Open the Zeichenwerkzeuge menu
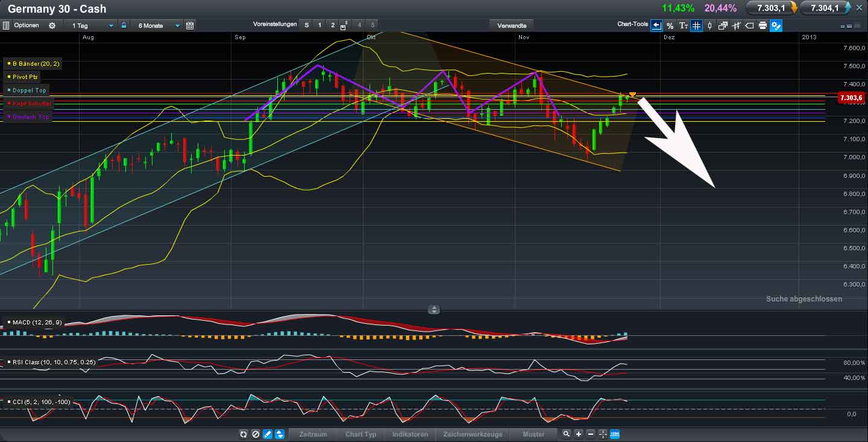Viewport: 868px width, 442px height. [473, 434]
